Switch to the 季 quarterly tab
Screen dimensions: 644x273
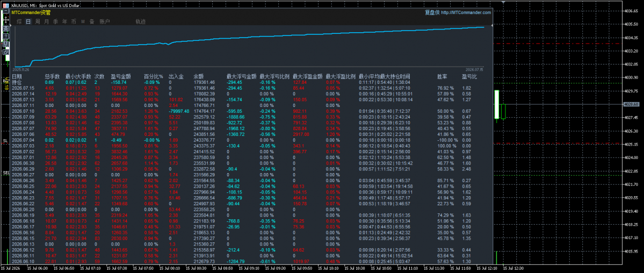(55, 21)
